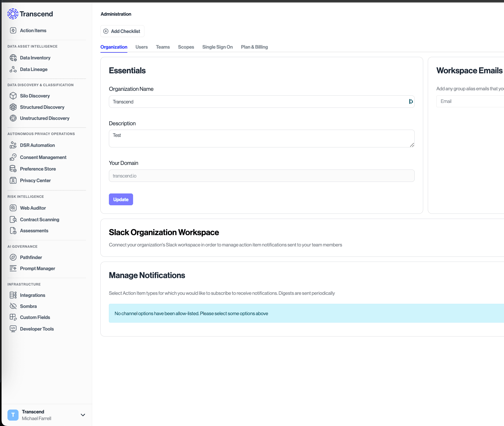This screenshot has height=426, width=504.
Task: Click the Web Auditor magnifier icon
Action: coord(13,208)
